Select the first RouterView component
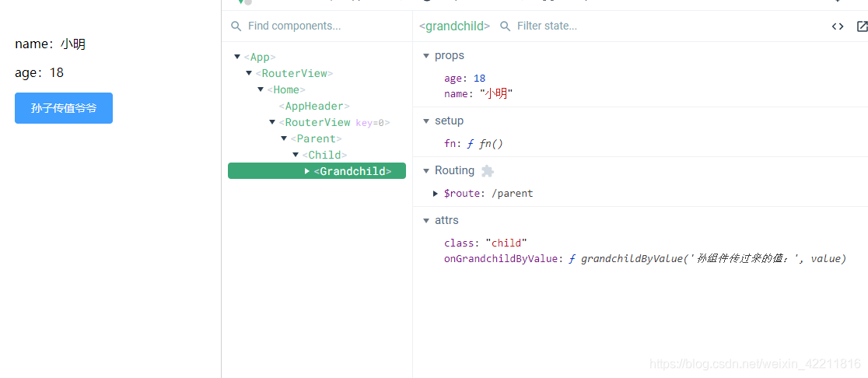868x378 pixels. click(x=295, y=73)
